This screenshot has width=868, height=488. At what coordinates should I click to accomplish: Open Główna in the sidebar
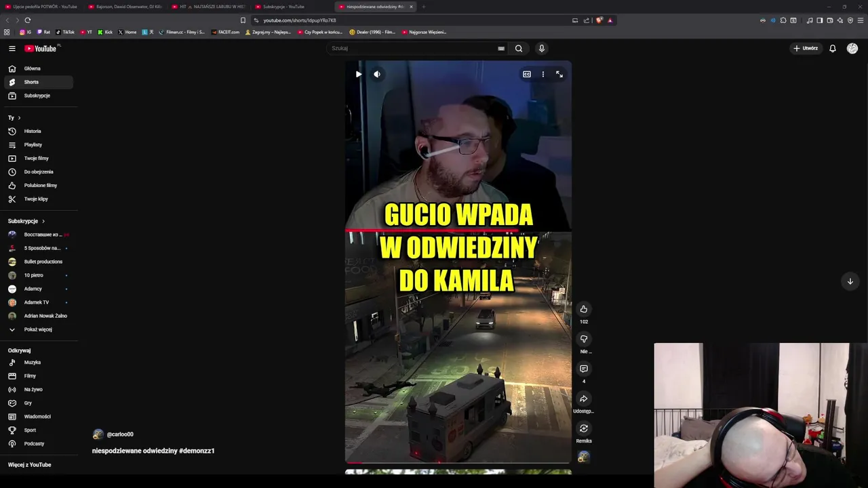click(38, 68)
